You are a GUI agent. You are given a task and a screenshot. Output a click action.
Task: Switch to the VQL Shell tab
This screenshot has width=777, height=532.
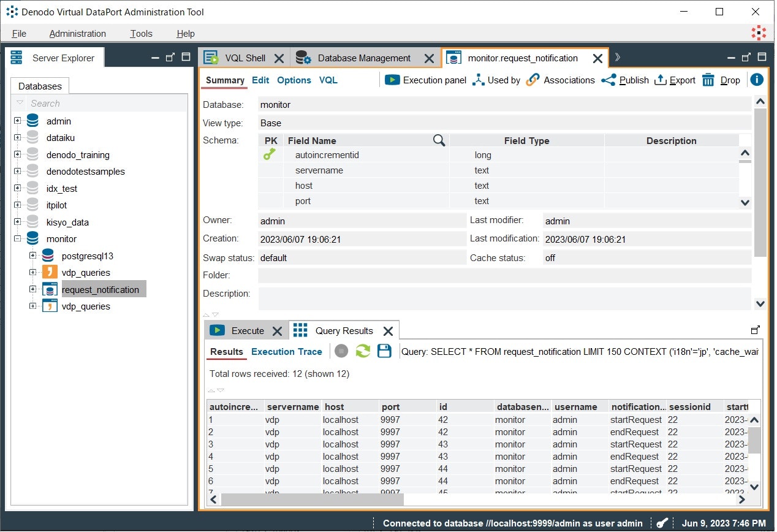pyautogui.click(x=245, y=58)
